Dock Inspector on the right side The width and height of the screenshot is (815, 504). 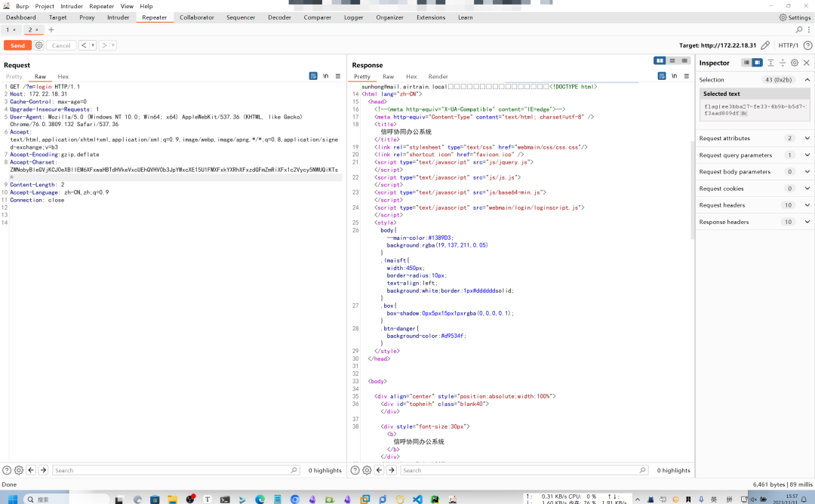tap(758, 63)
